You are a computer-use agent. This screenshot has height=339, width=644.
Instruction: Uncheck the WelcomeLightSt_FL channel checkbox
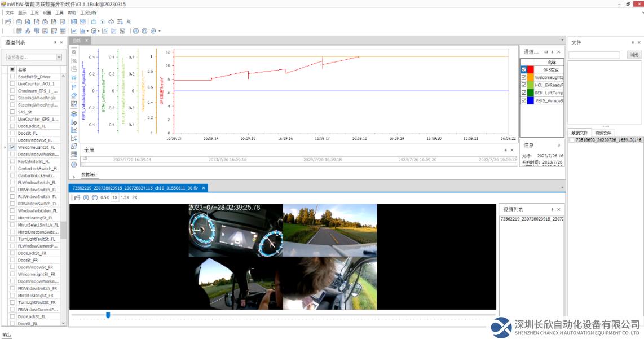(x=12, y=147)
